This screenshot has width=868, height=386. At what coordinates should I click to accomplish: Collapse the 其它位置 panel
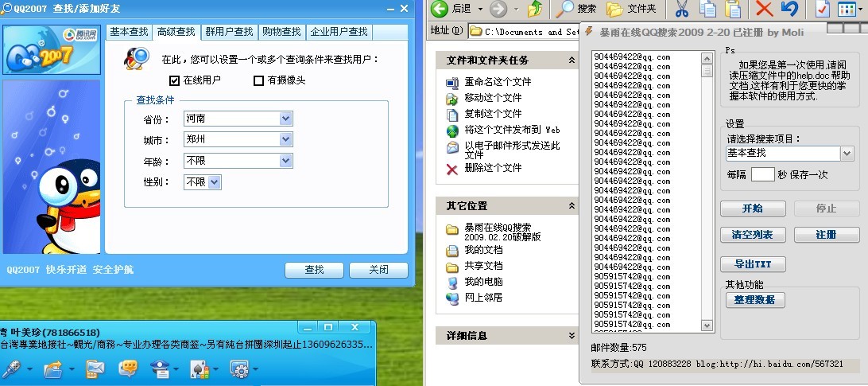tap(572, 206)
